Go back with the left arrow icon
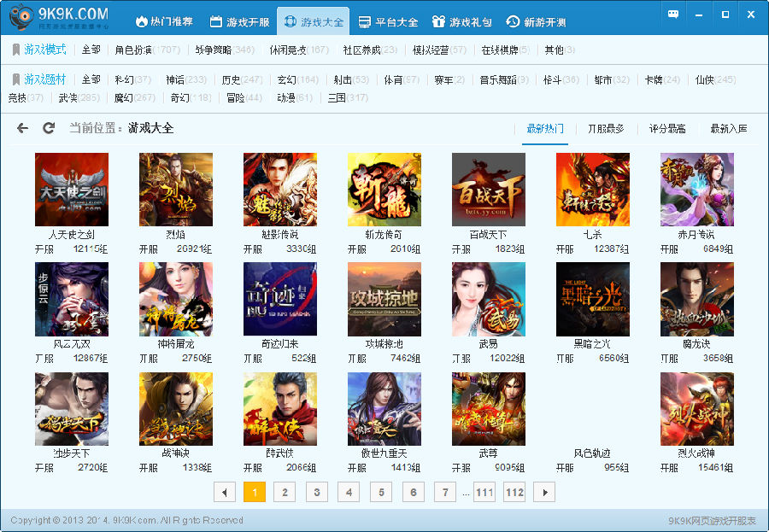Screen dimensions: 769x532 click(x=22, y=128)
